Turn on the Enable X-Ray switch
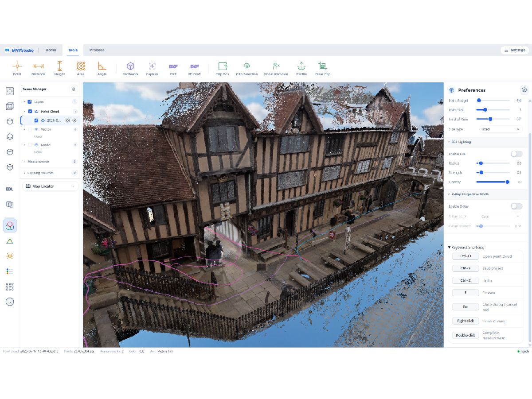This screenshot has height=399, width=532. click(x=516, y=206)
